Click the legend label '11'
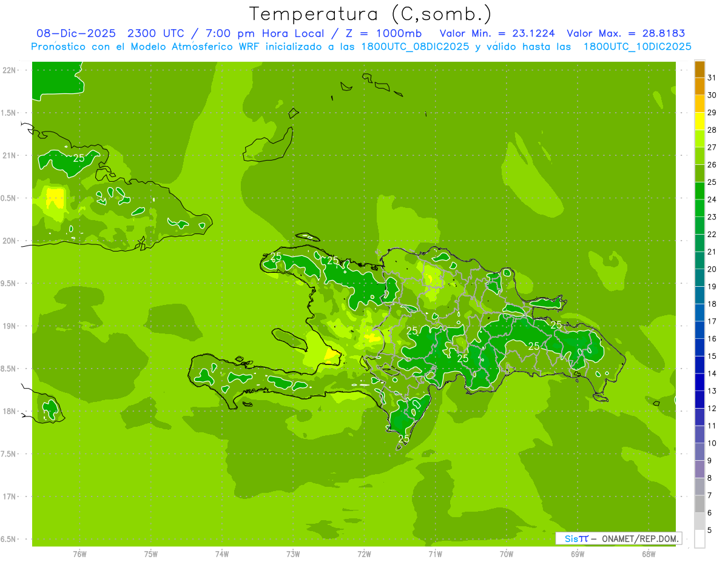Viewport: 728px width, 562px height. 712,426
